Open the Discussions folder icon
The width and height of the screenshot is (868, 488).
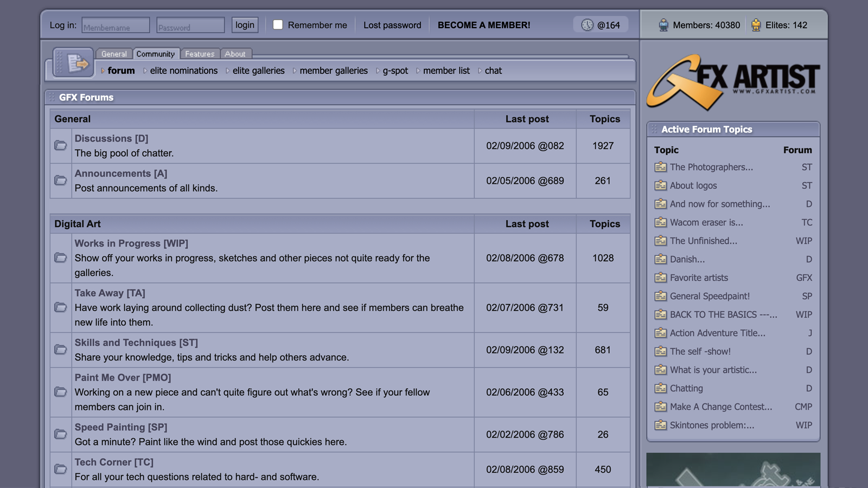(x=60, y=145)
